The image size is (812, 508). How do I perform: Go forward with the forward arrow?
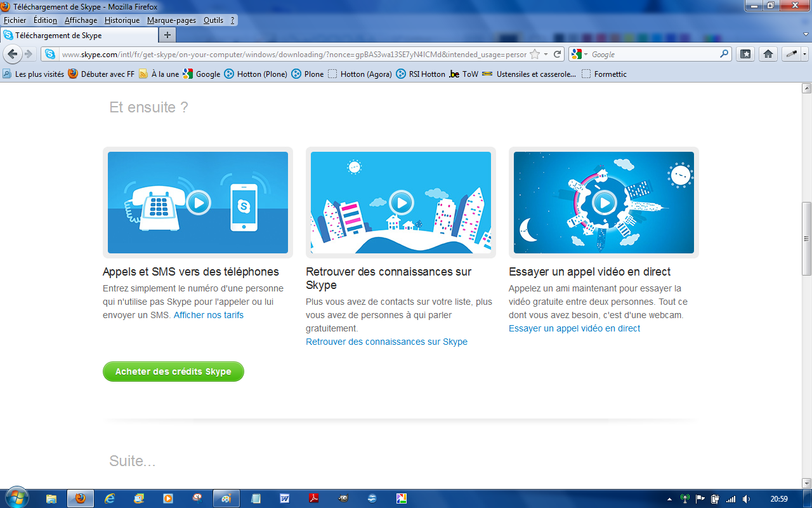28,54
